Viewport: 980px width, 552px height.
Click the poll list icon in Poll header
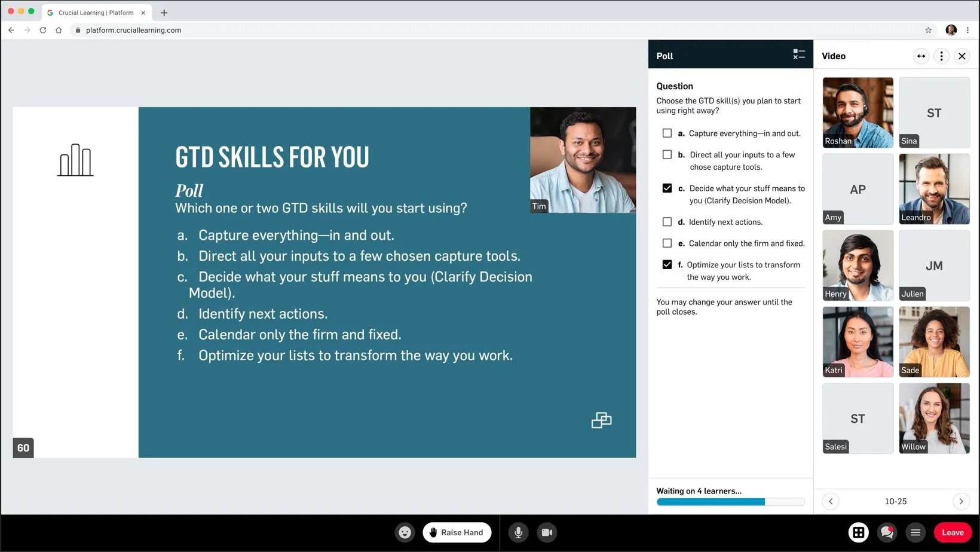pos(798,55)
